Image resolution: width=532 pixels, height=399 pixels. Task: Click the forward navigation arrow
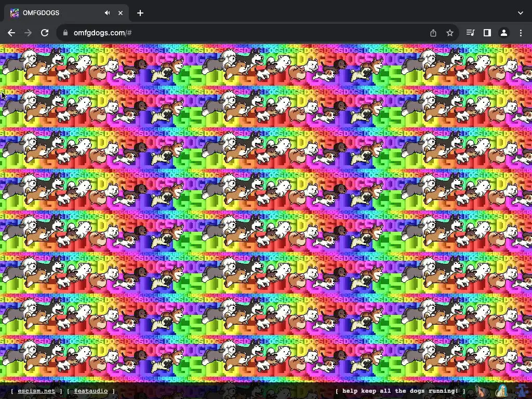coord(28,33)
